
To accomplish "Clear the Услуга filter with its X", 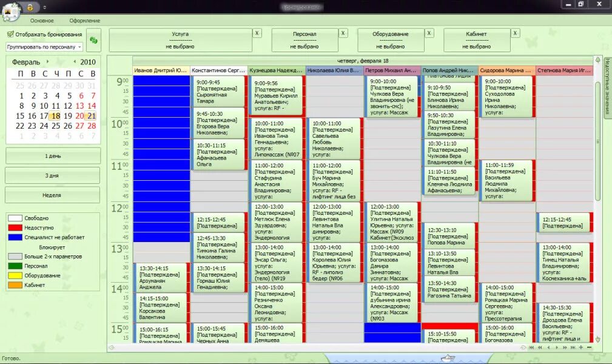I will point(257,33).
